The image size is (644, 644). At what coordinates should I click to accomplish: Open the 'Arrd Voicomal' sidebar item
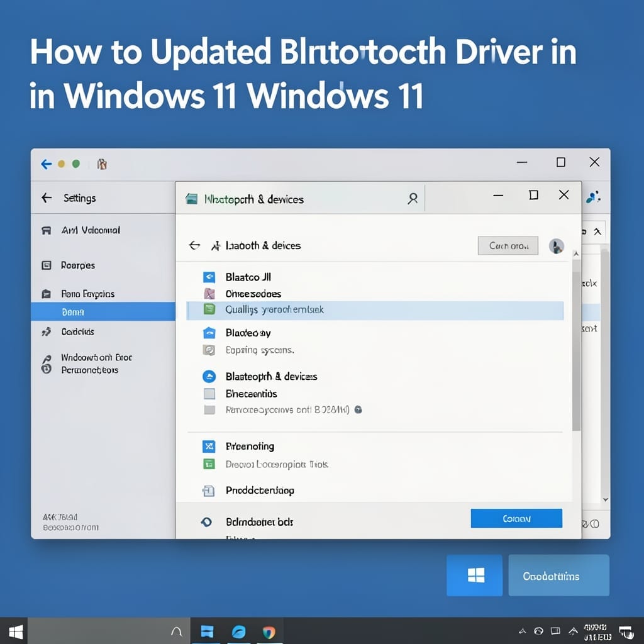tap(91, 230)
